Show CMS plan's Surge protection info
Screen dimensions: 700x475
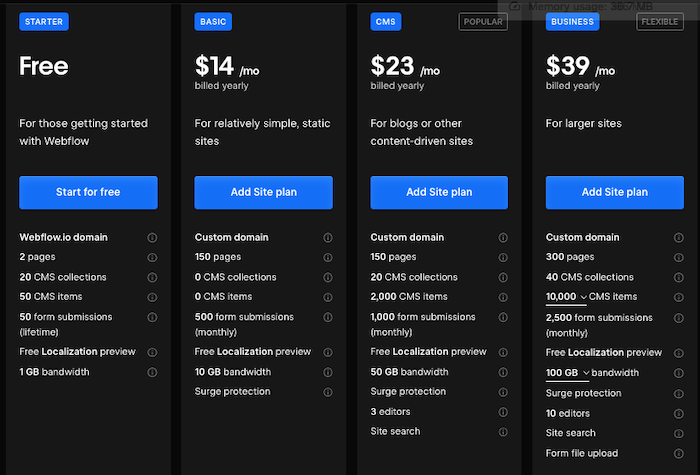[x=503, y=392]
